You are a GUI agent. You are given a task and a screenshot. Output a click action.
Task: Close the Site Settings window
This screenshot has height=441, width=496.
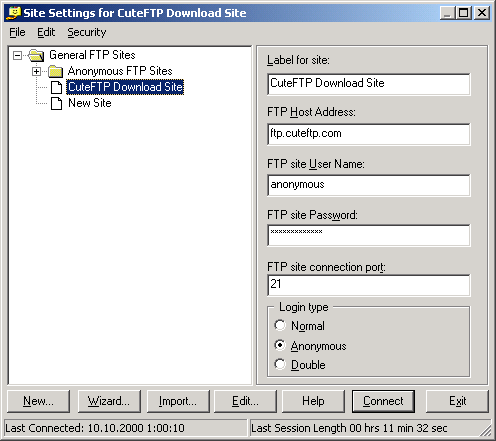(482, 13)
